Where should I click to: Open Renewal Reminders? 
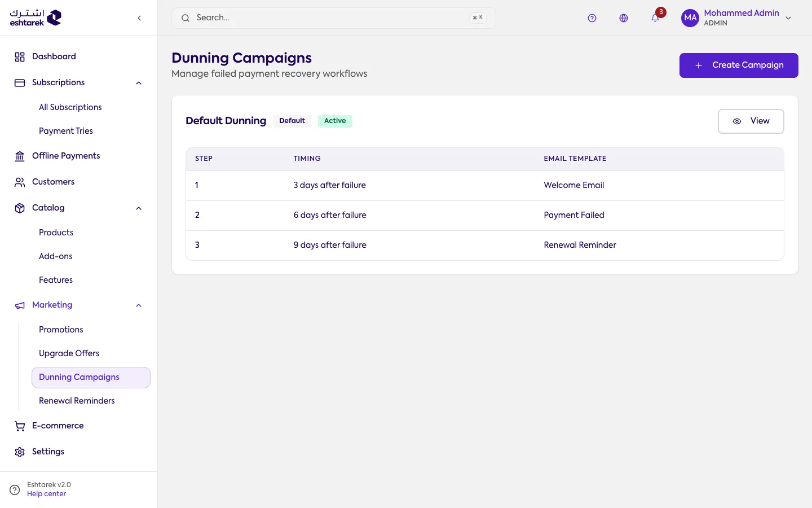click(77, 401)
